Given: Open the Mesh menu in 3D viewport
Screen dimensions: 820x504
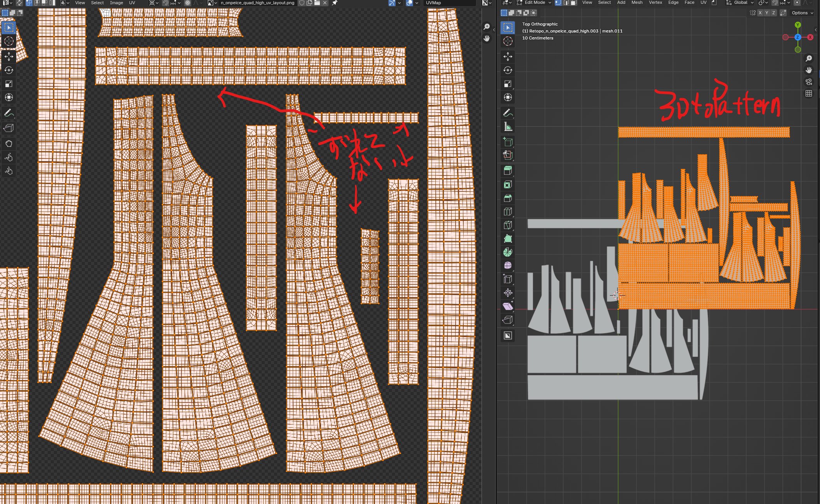Looking at the screenshot, I should click(637, 3).
